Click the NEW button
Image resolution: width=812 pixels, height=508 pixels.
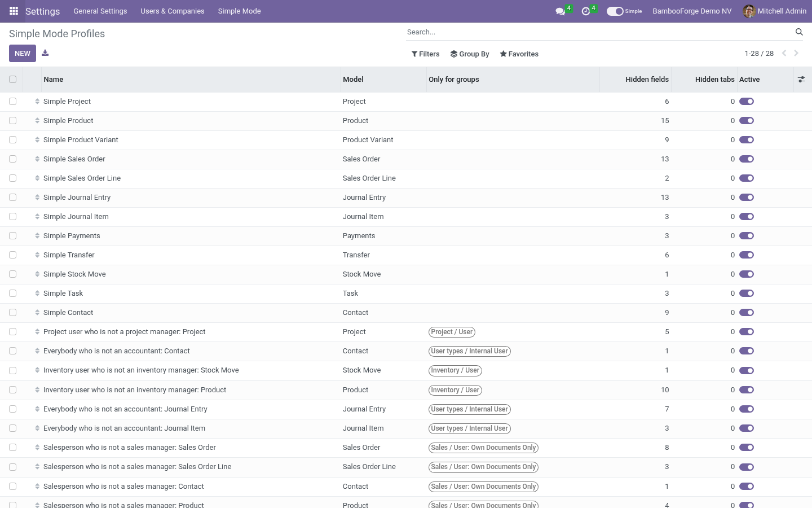23,54
